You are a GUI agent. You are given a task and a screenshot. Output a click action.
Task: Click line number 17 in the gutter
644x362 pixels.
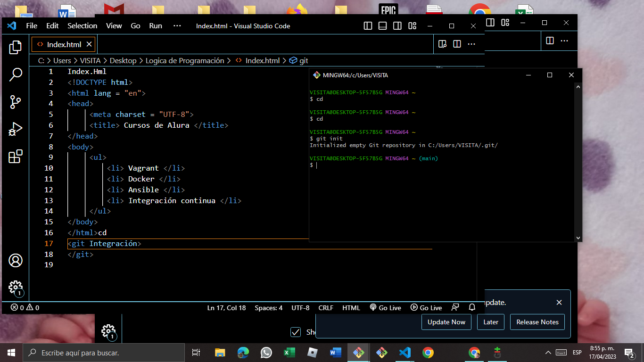[x=49, y=244]
